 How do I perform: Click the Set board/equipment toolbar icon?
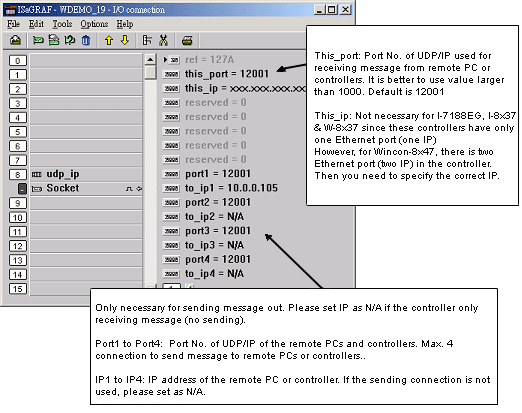(38, 40)
